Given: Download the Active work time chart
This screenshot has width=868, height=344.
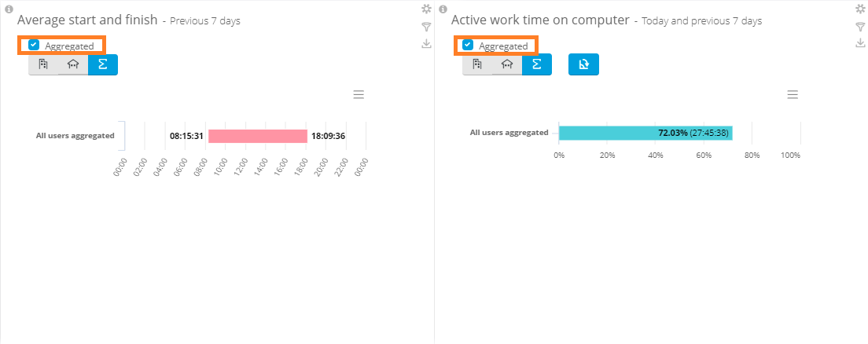Looking at the screenshot, I should 860,43.
